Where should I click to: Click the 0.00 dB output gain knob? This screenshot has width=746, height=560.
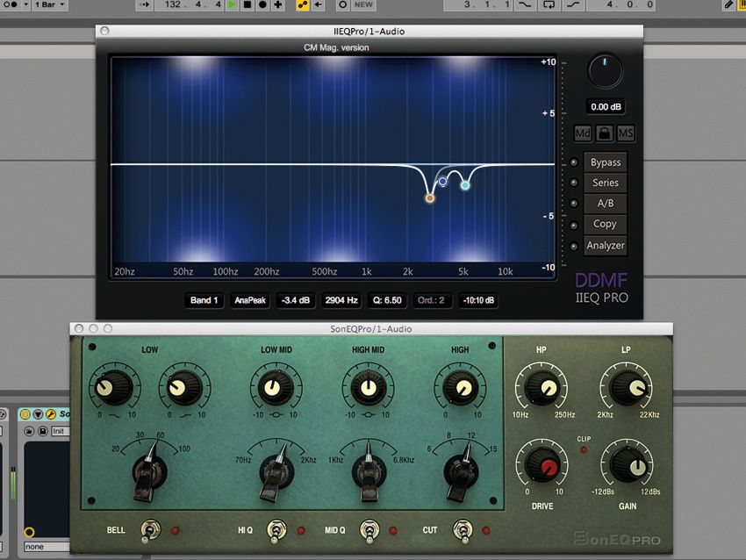pos(604,72)
